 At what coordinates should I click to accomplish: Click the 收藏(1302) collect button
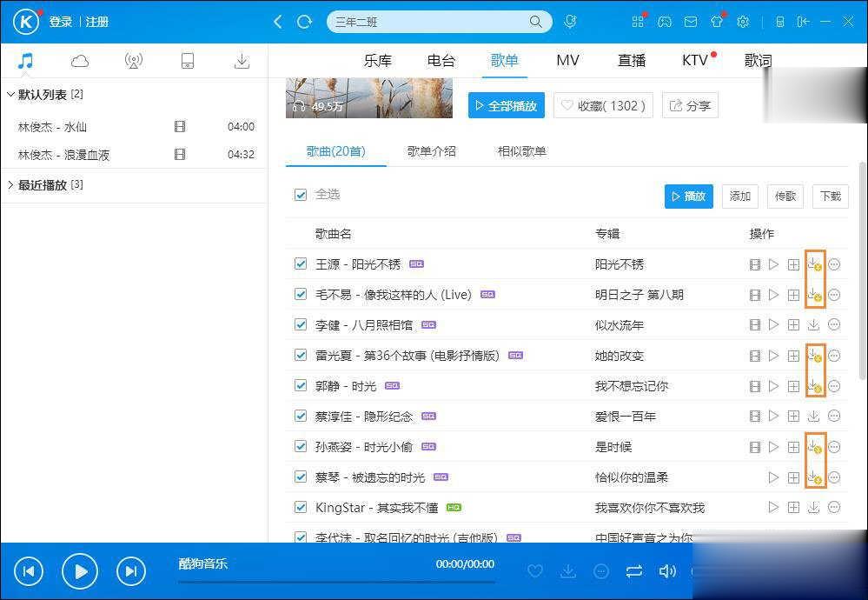point(602,104)
